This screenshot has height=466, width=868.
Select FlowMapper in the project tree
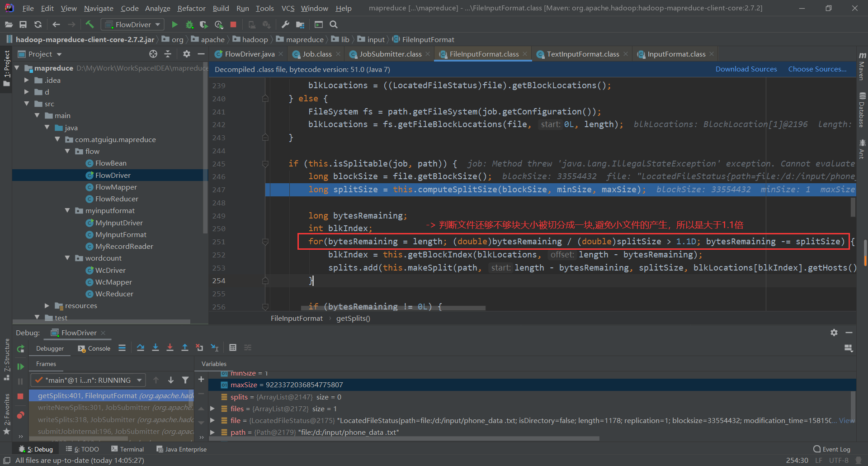[116, 187]
